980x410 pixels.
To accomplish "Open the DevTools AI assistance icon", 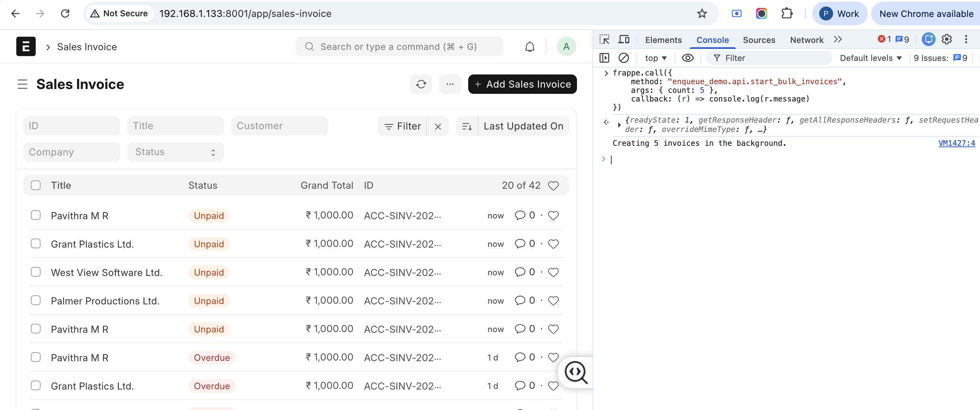I will 928,39.
